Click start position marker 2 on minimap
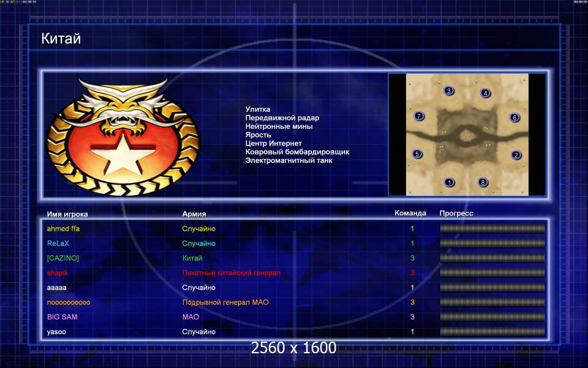 (x=516, y=155)
